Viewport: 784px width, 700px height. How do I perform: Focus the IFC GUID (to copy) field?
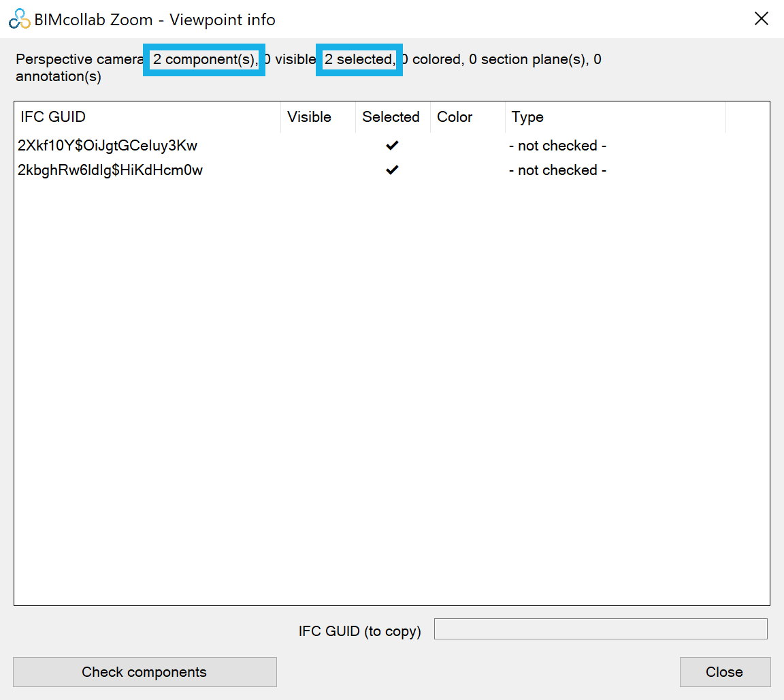(600, 629)
